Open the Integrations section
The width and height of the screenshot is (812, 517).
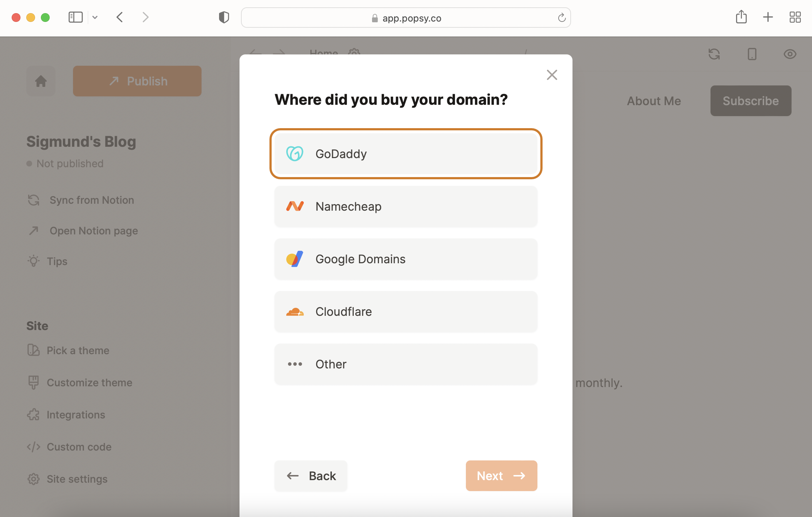tap(76, 415)
